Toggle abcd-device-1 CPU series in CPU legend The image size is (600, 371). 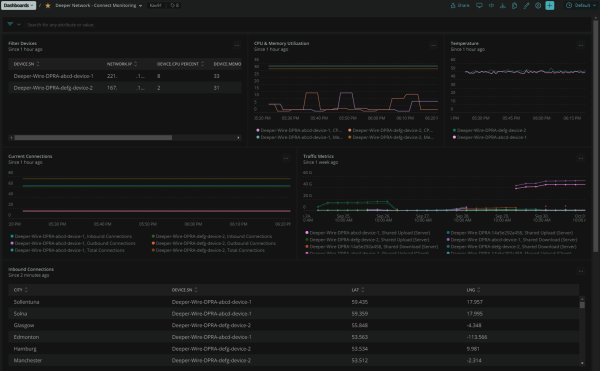(299, 130)
